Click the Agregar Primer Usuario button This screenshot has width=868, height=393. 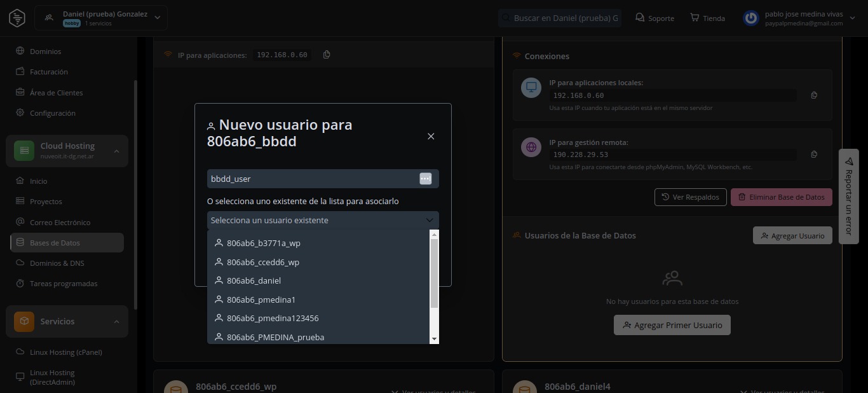672,325
